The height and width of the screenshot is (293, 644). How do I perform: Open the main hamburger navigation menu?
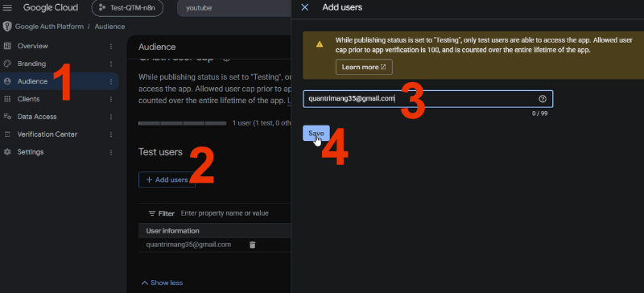click(x=7, y=7)
